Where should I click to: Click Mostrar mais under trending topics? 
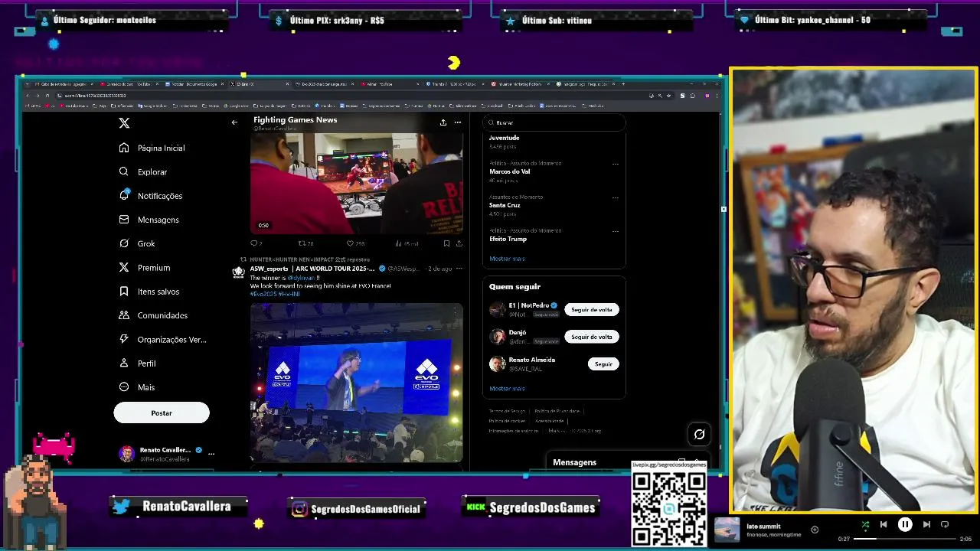click(x=507, y=259)
